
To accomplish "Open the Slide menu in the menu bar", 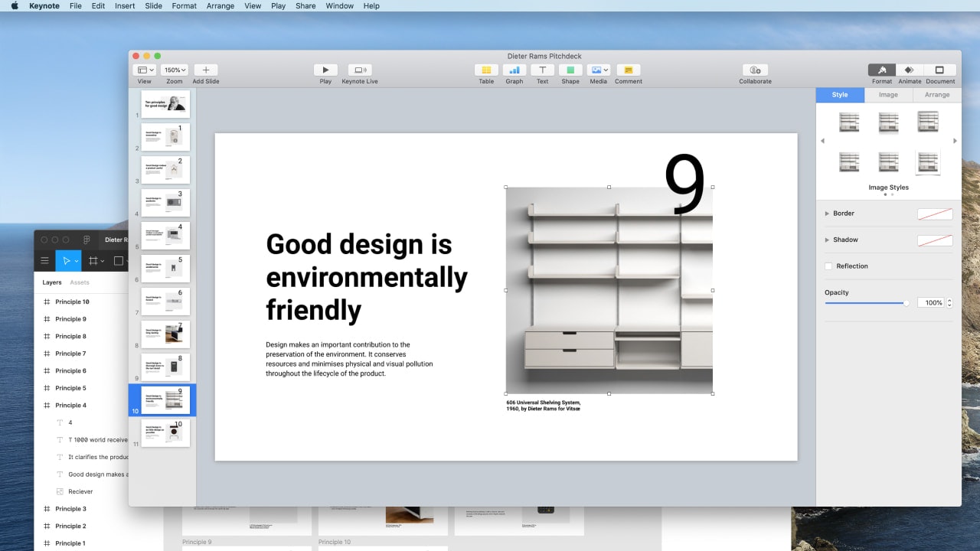I will 153,5.
